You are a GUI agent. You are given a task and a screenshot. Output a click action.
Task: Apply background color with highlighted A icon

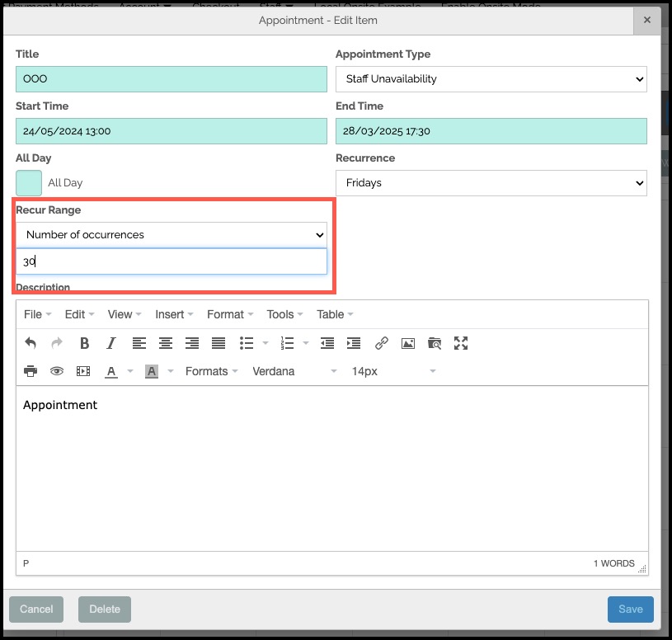152,371
